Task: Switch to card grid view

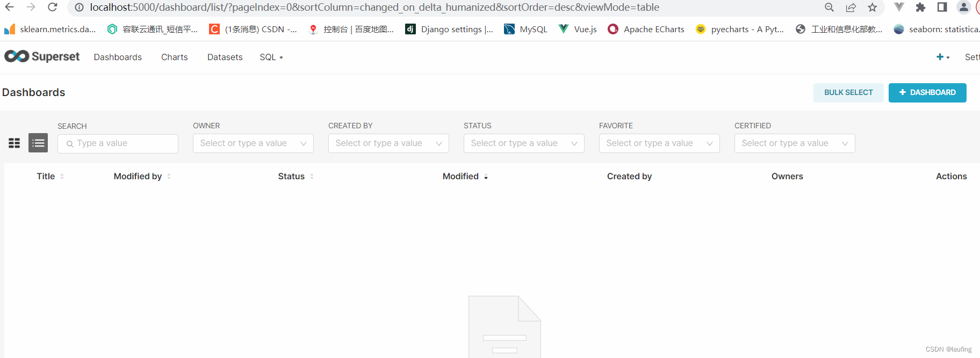Action: point(15,143)
